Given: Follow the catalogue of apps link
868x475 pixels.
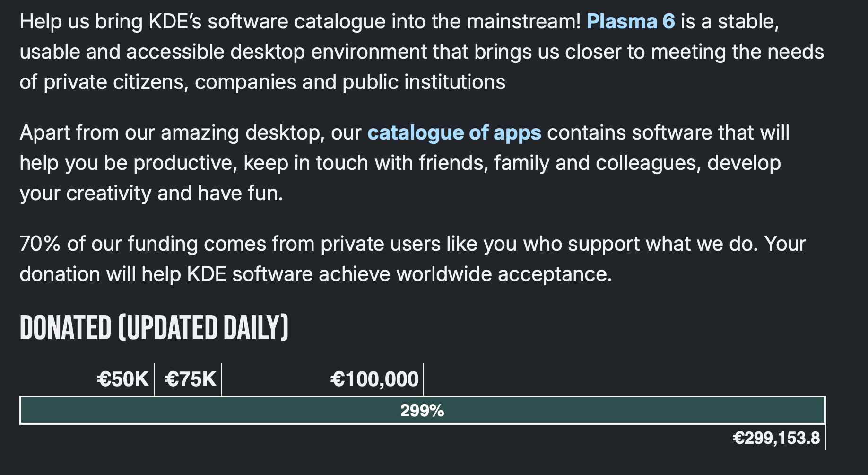Looking at the screenshot, I should click(x=454, y=133).
